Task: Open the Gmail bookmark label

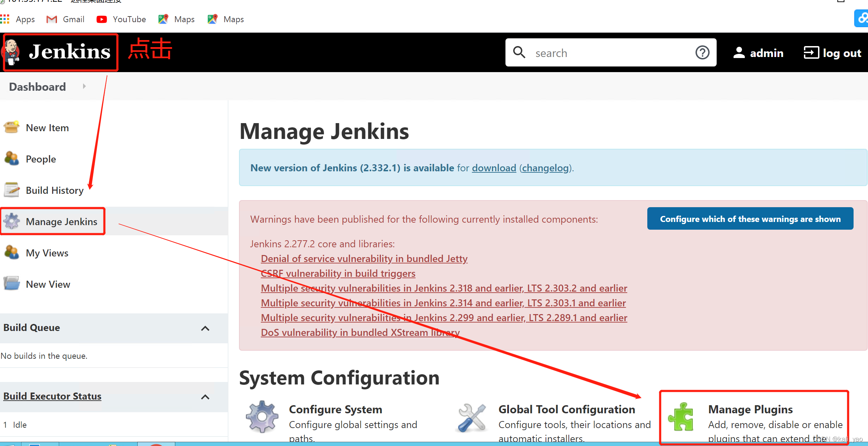Action: 74,19
